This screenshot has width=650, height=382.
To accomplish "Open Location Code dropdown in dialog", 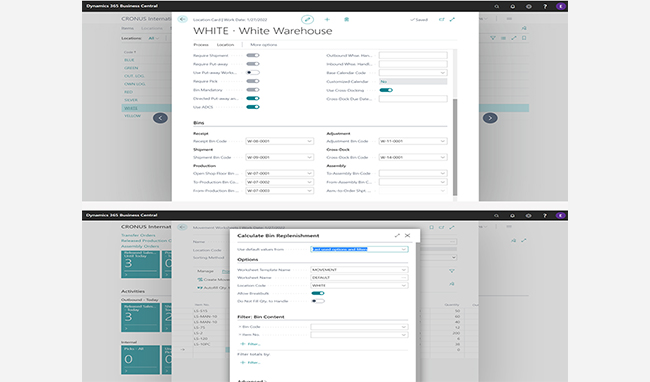I will pos(403,285).
